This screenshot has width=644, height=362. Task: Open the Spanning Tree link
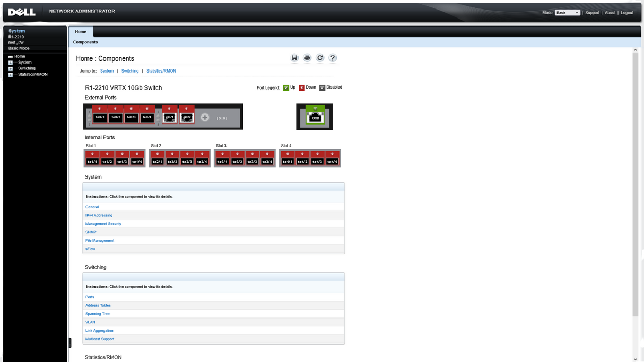(x=98, y=314)
